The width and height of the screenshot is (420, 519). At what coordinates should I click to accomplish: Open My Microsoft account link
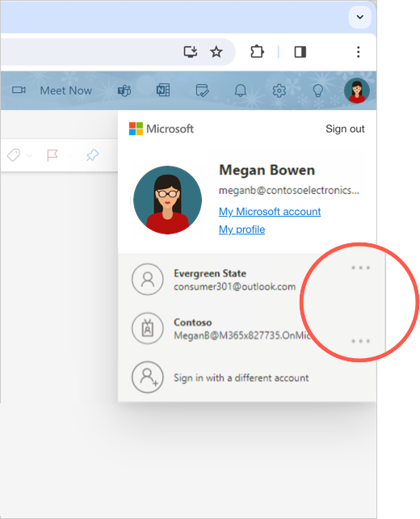tap(270, 212)
